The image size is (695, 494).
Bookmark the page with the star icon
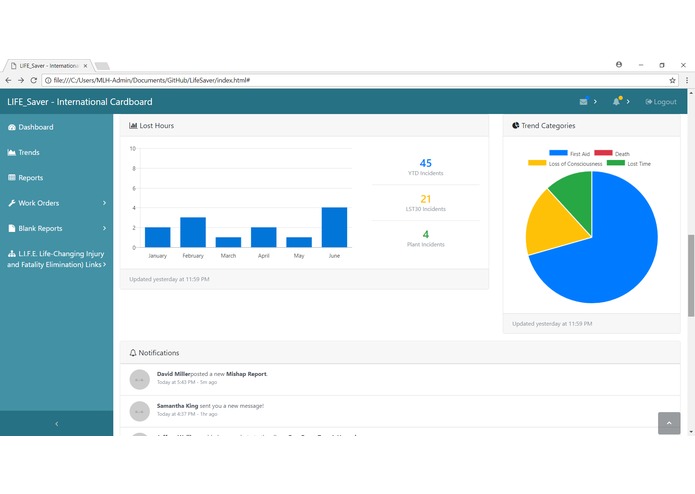[x=672, y=80]
